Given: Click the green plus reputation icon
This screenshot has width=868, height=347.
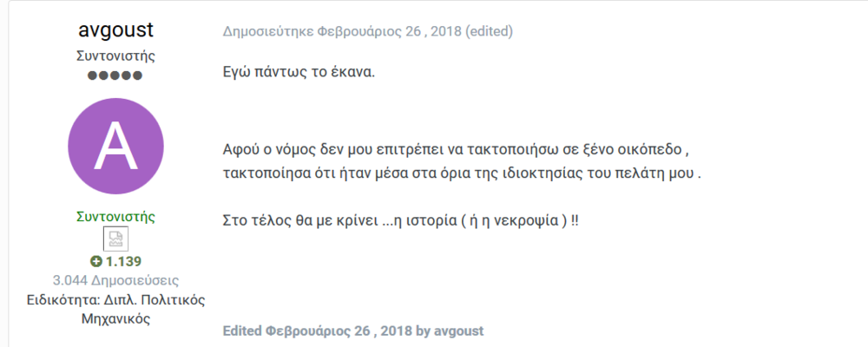Looking at the screenshot, I should (96, 261).
